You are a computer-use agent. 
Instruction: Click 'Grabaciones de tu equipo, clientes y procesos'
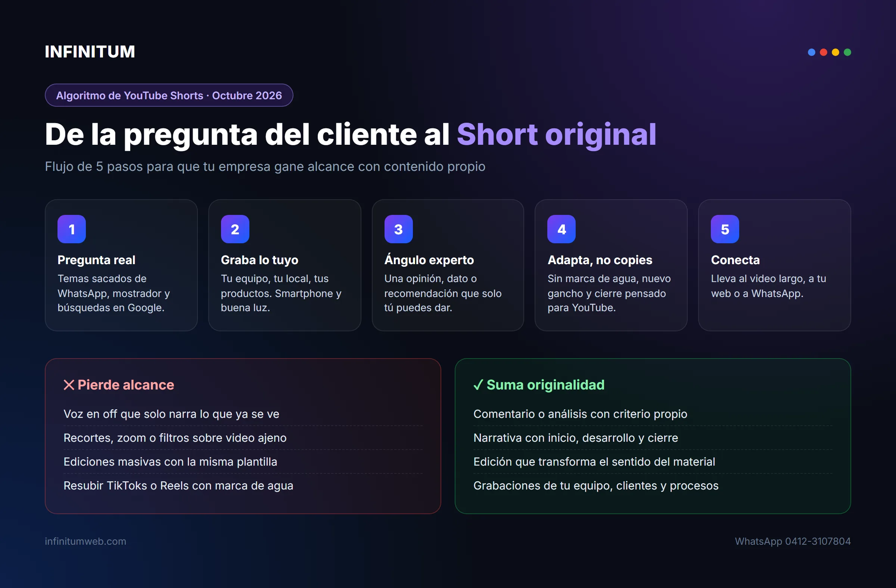pyautogui.click(x=596, y=486)
